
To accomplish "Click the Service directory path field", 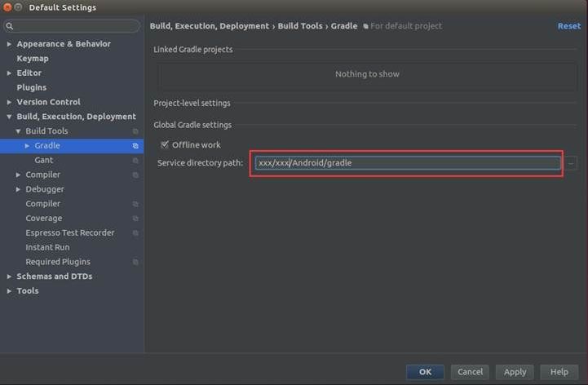I will tap(408, 163).
